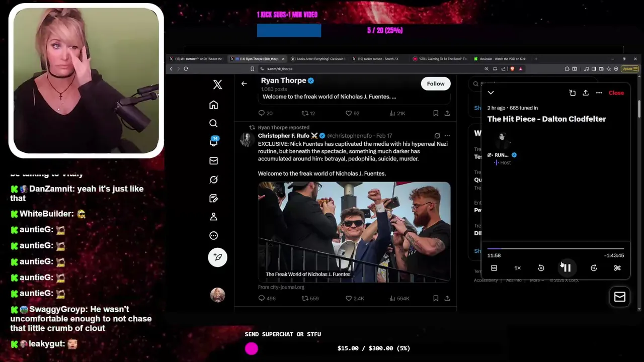Clip the Space with scissors icon
644x362 pixels.
617,268
